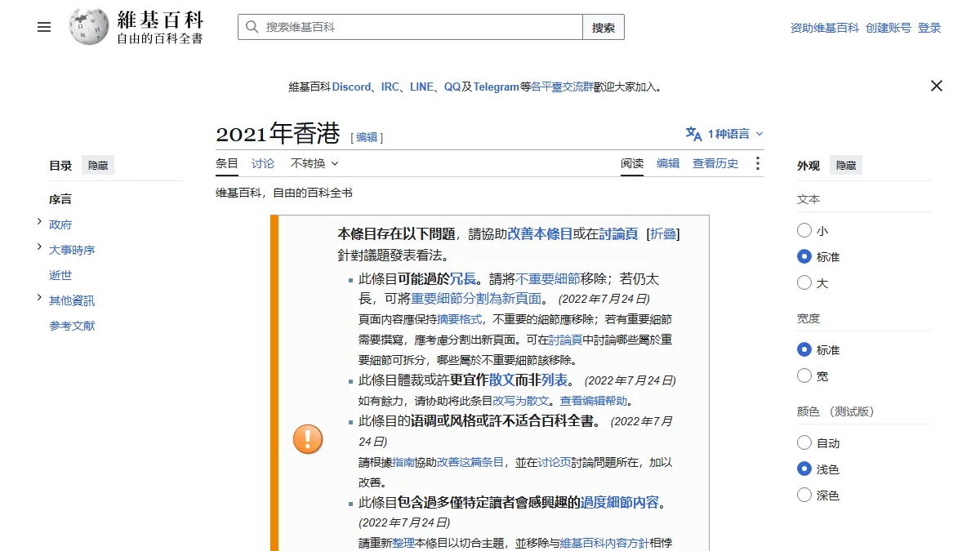
Task: Switch to the 条目 tab
Action: tap(227, 163)
